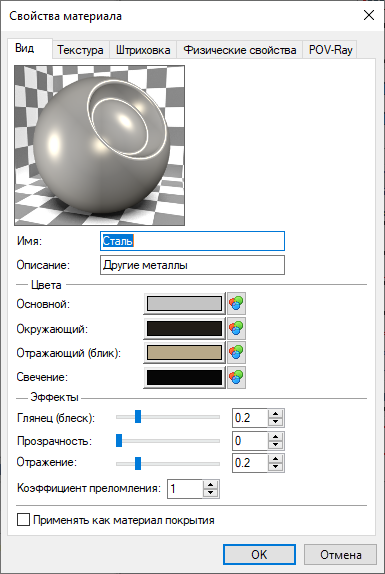The image size is (385, 574).
Task: Increase Глянец (блеск) value with up arrow
Action: click(x=276, y=414)
